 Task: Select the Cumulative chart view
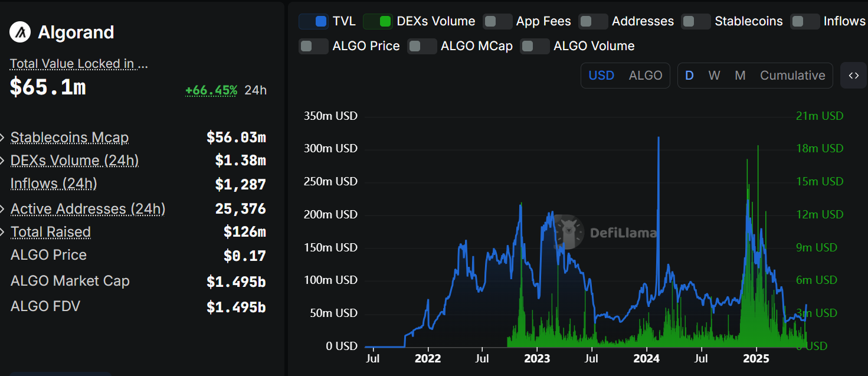pos(792,76)
